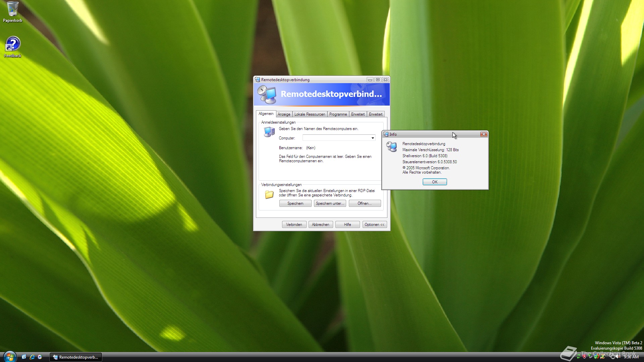This screenshot has height=362, width=644.
Task: Click the network monitors tray icon
Action: pos(612,357)
